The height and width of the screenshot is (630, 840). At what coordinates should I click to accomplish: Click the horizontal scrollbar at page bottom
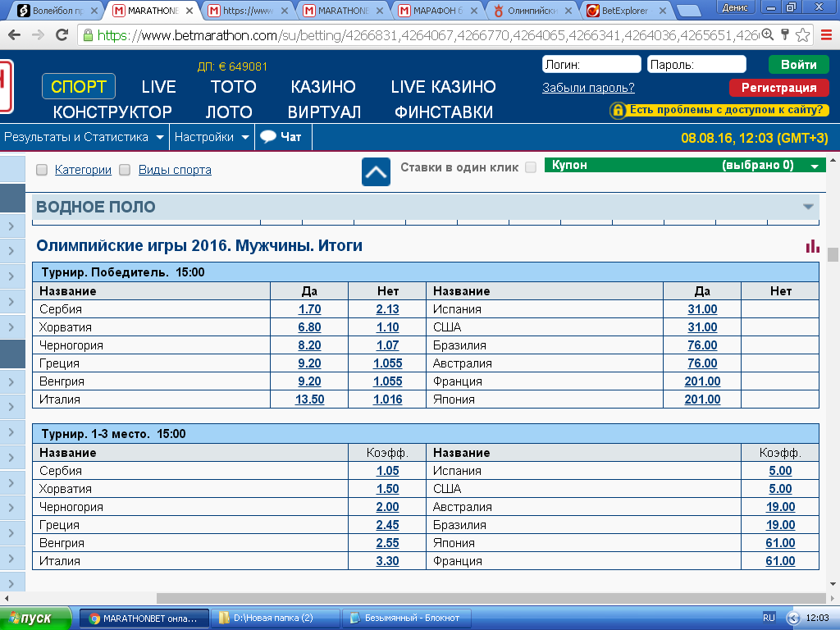(491, 598)
